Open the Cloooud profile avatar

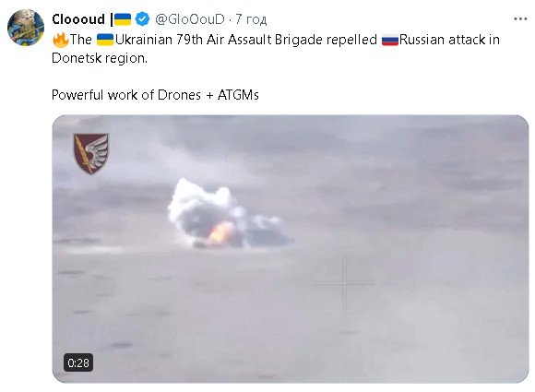tap(26, 28)
